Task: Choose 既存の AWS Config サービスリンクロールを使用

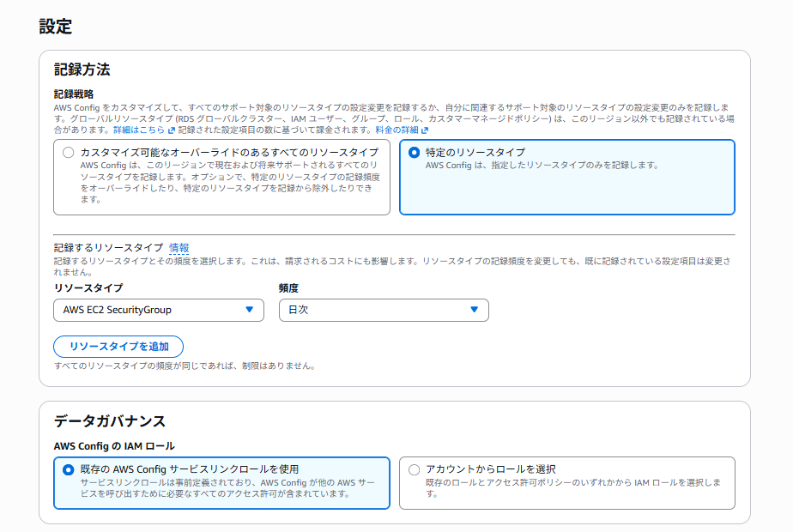Action: pyautogui.click(x=69, y=470)
